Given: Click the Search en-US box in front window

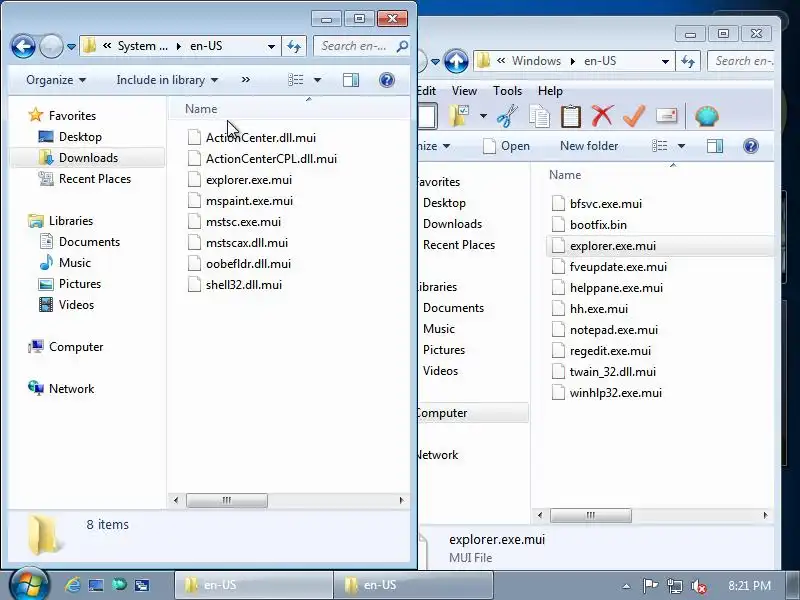Looking at the screenshot, I should click(362, 46).
